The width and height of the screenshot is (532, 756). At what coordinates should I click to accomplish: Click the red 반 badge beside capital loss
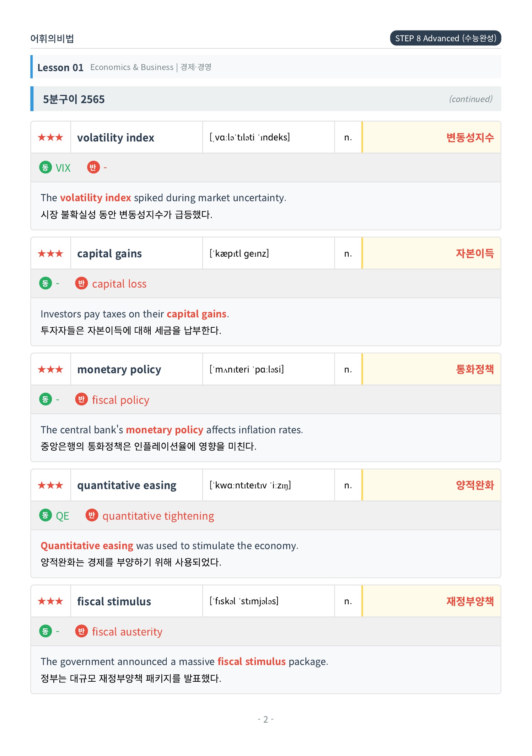tap(81, 283)
